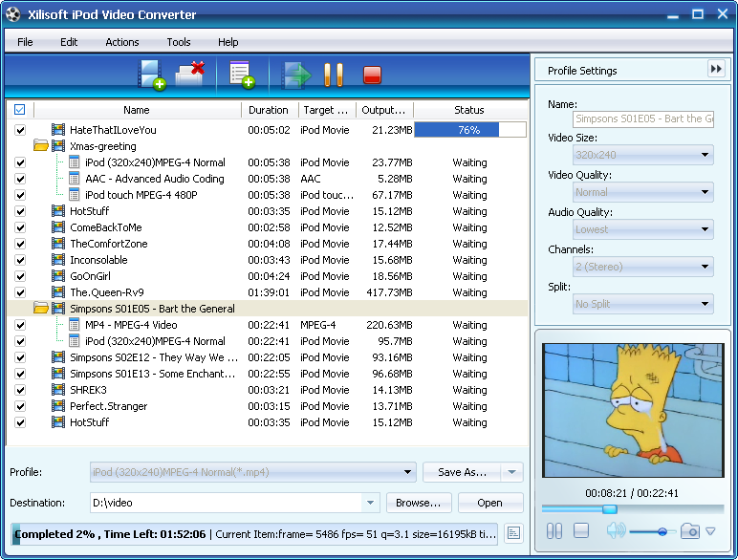Uncheck the The.Queen-Rv9 checkbox
738x560 pixels.
[x=20, y=292]
